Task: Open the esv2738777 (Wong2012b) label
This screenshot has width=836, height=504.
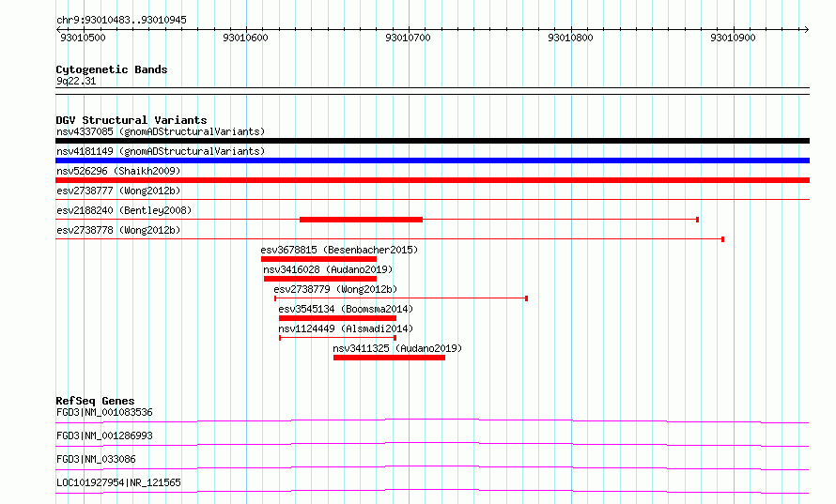Action: pos(118,191)
